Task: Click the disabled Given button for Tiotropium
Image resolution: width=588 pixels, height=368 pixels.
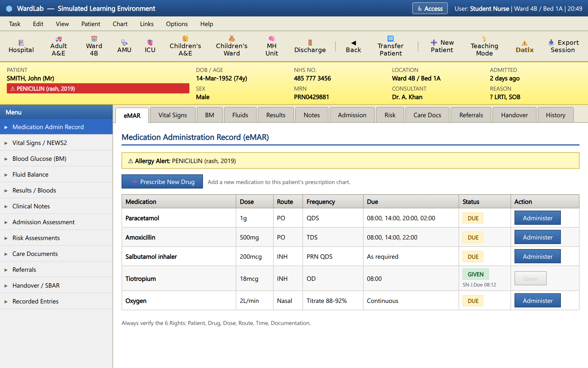Action: pyautogui.click(x=530, y=278)
